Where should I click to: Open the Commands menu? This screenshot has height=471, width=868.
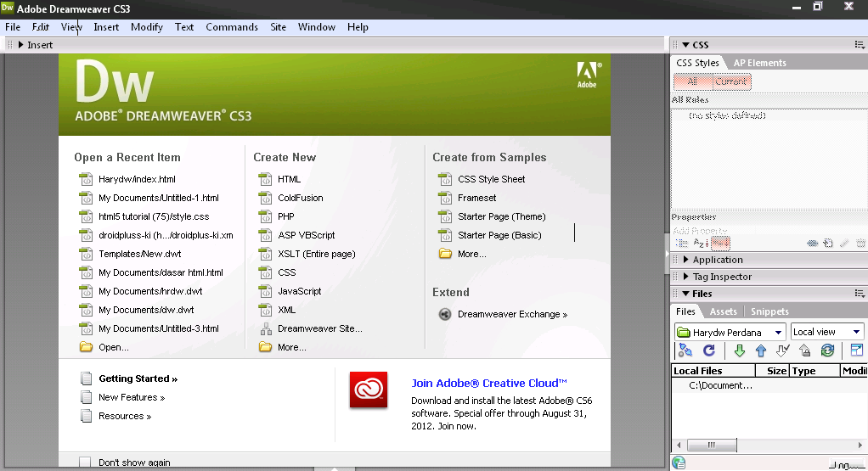(231, 27)
